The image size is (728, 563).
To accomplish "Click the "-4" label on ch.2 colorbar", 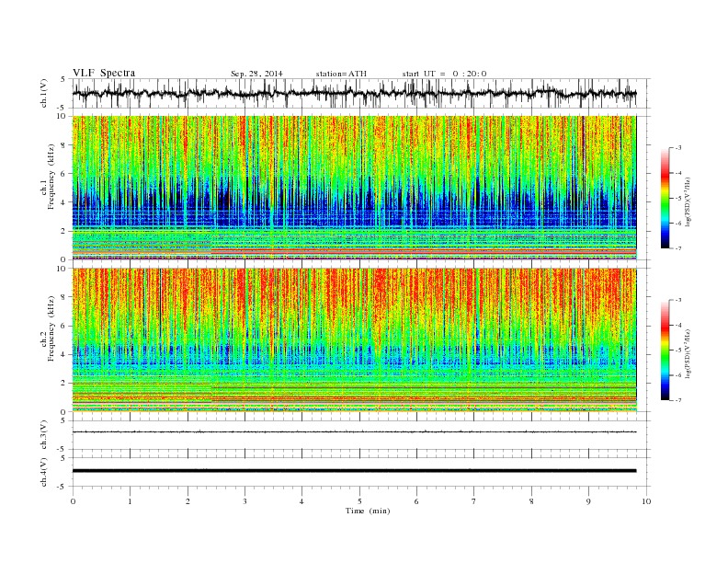I will 678,325.
